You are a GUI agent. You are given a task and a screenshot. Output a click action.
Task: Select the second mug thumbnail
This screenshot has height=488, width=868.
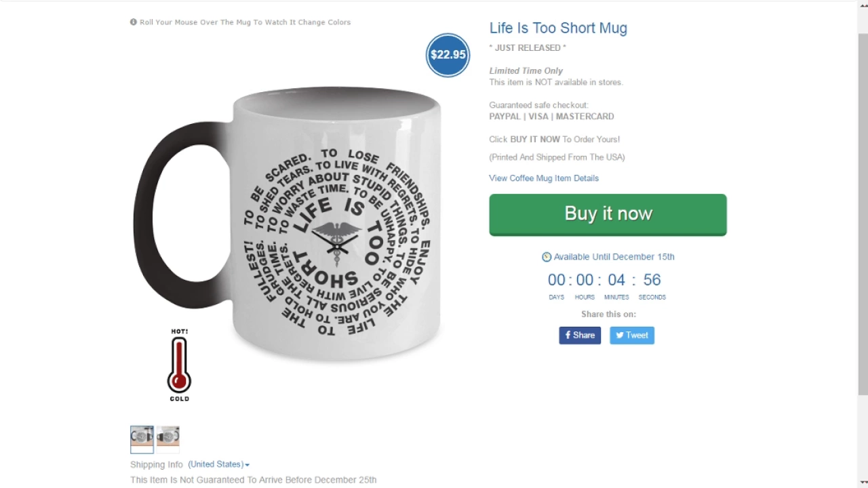[168, 436]
